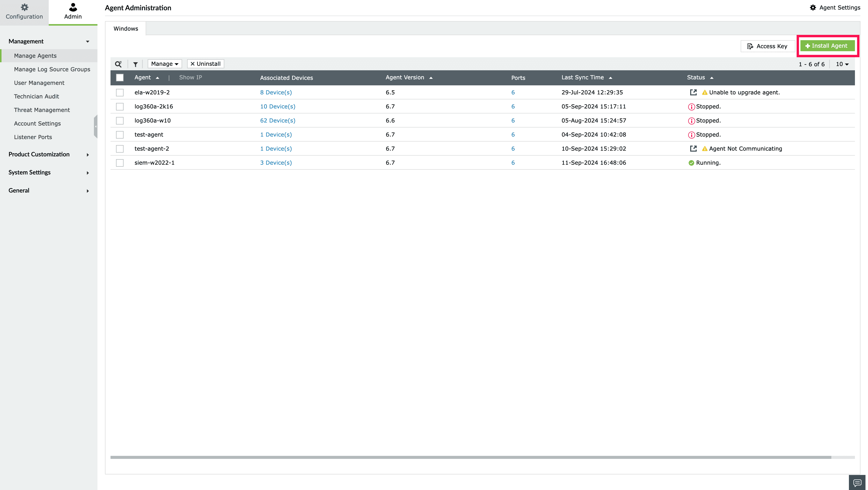Click the Install Agent button

pos(827,46)
